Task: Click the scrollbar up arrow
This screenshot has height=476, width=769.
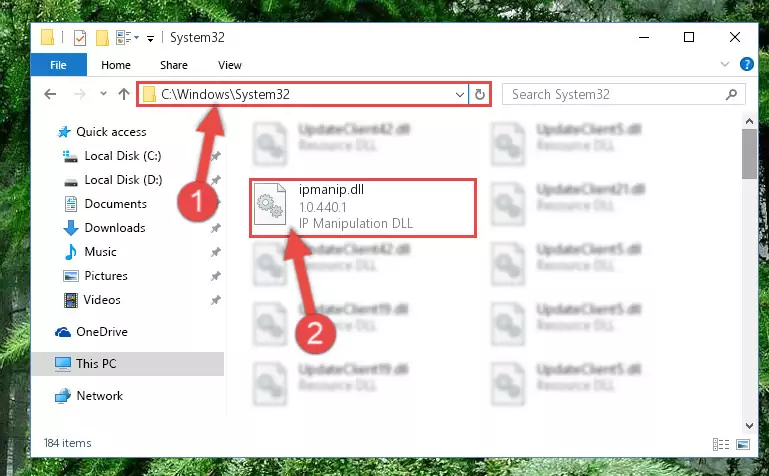Action: point(749,121)
